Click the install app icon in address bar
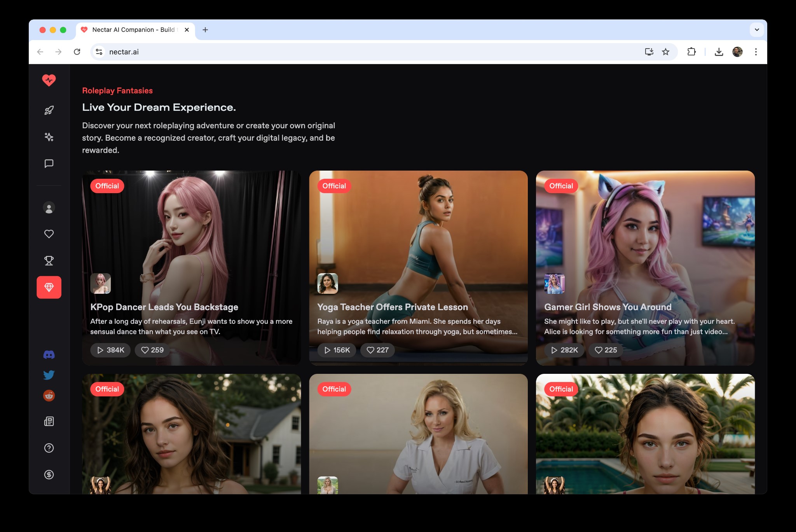The height and width of the screenshot is (532, 796). (x=649, y=52)
